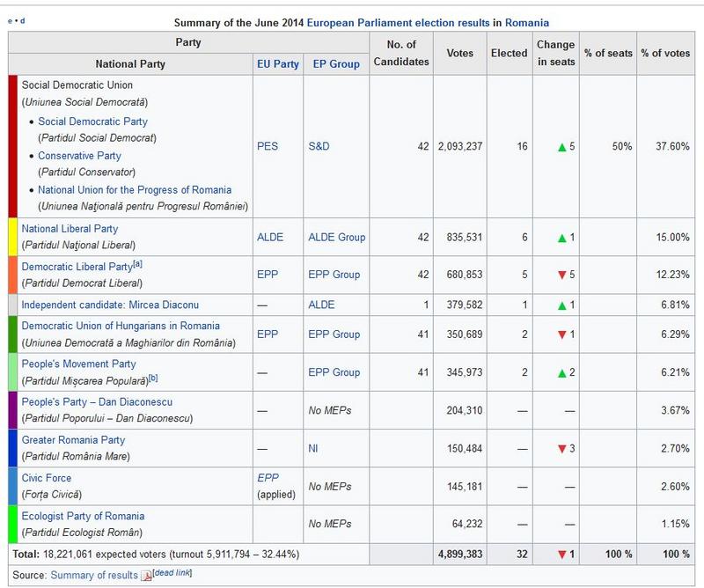Click the ALDE Group link
Screen dimensions: 704x588
click(x=337, y=237)
